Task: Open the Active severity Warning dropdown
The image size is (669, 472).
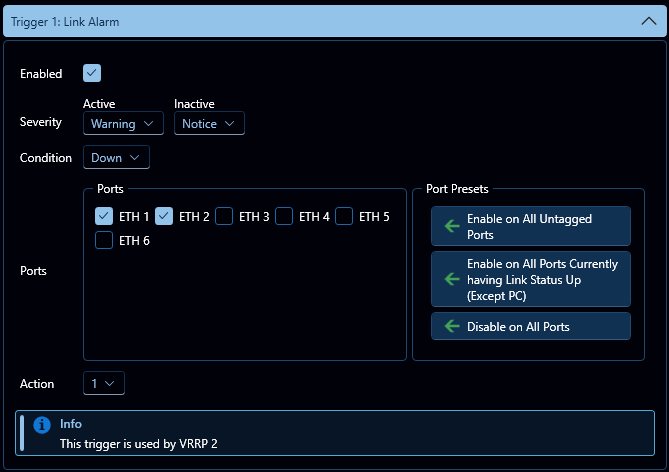Action: pyautogui.click(x=123, y=123)
